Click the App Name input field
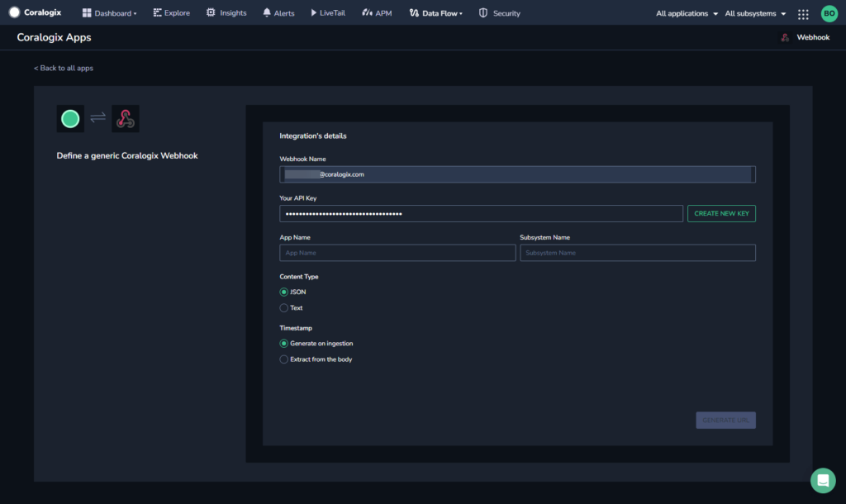 pos(397,253)
